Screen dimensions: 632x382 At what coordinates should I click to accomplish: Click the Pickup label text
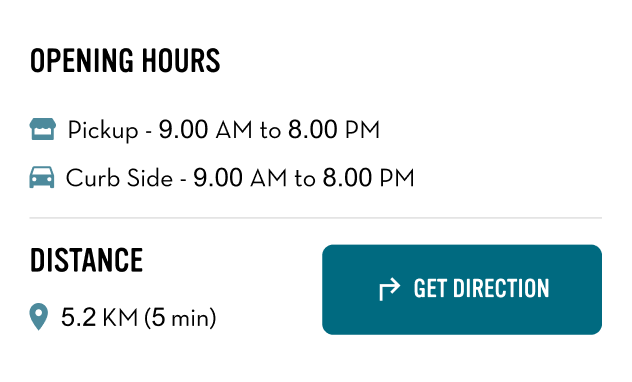coord(103,131)
